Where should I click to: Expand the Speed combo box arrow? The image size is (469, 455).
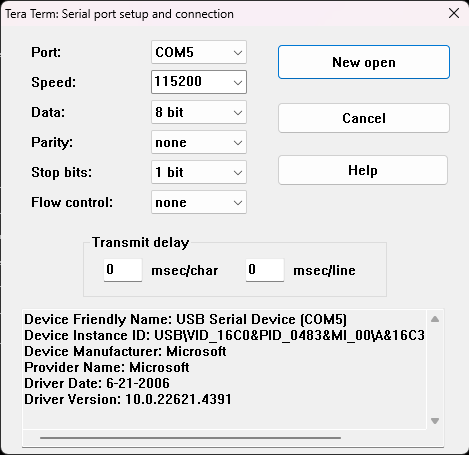coord(238,82)
